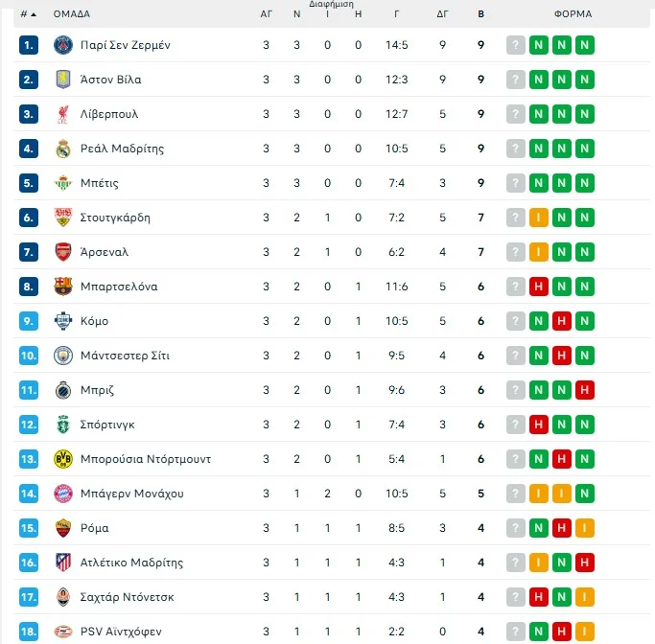Select the Liverpool crest icon

pos(63,114)
